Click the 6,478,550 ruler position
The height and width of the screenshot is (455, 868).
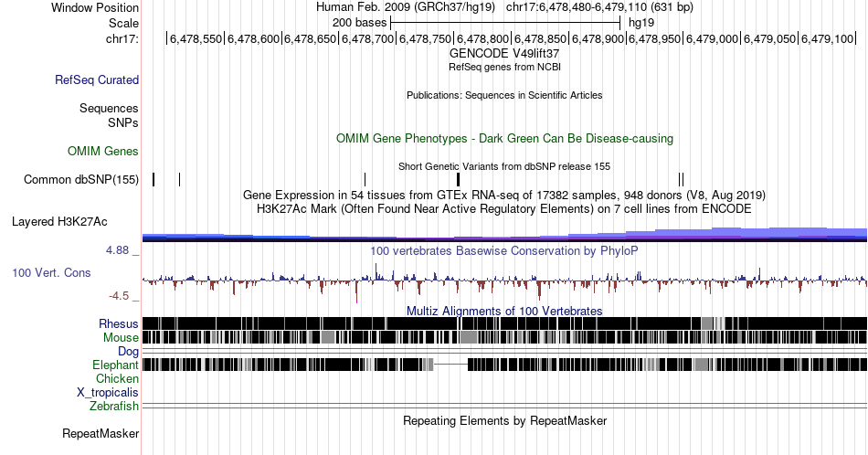[x=196, y=38]
